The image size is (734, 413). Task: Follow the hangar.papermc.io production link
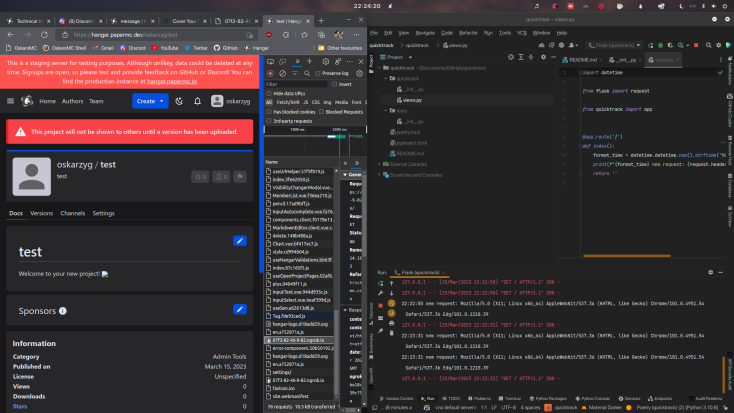pyautogui.click(x=172, y=81)
